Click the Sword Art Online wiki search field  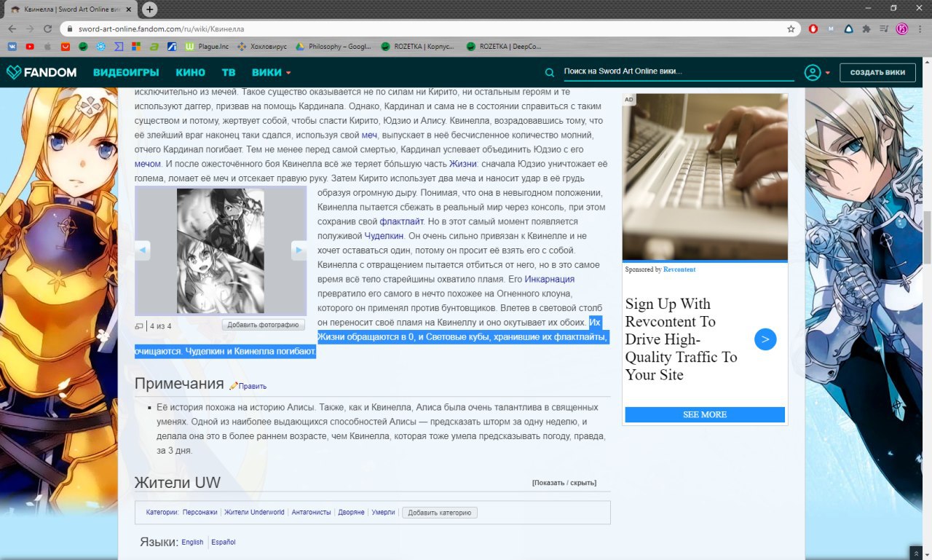(678, 72)
